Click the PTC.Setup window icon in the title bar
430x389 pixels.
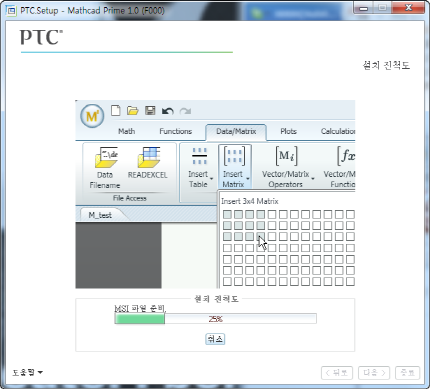coord(11,11)
